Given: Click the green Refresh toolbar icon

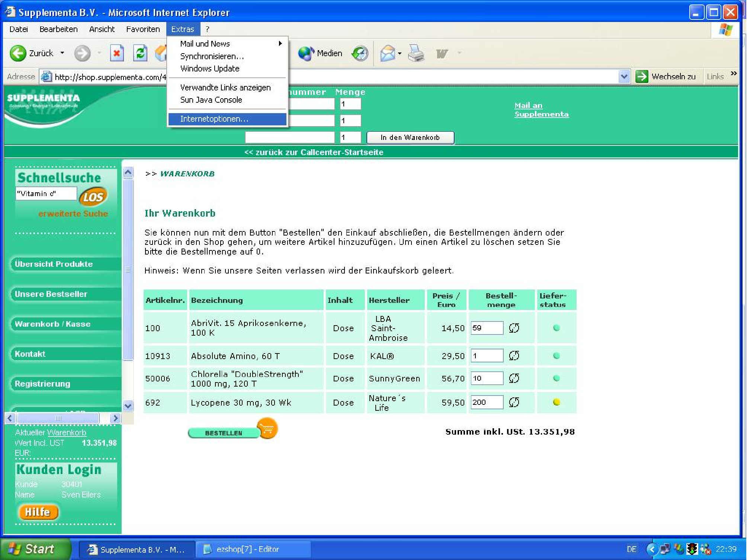Looking at the screenshot, I should pos(140,54).
